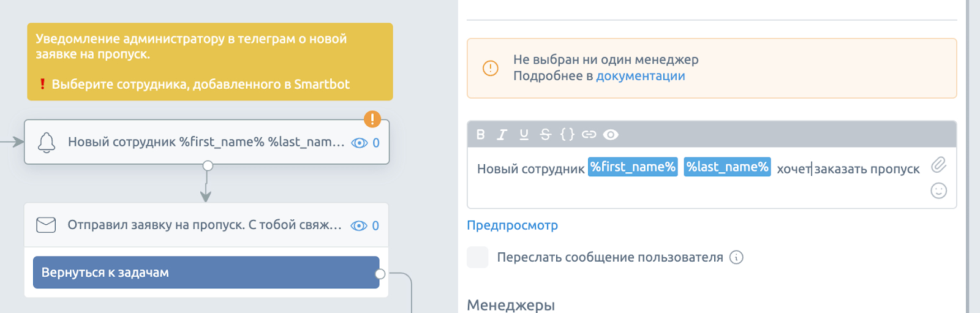Click the info icon beside forward message option
980x313 pixels.
737,257
